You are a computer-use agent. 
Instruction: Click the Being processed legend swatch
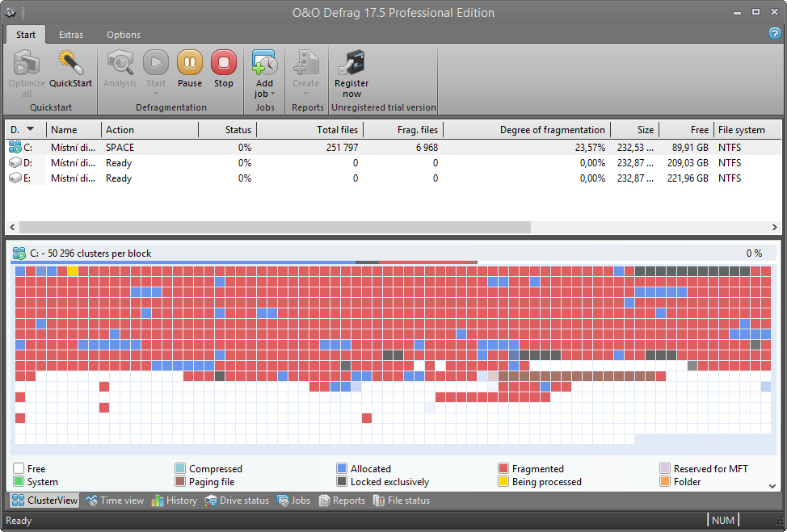coord(503,481)
